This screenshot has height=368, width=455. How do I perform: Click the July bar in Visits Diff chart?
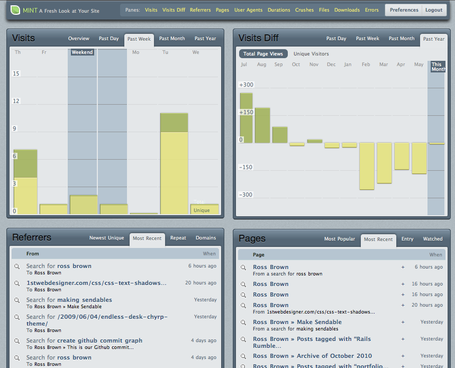pyautogui.click(x=246, y=118)
